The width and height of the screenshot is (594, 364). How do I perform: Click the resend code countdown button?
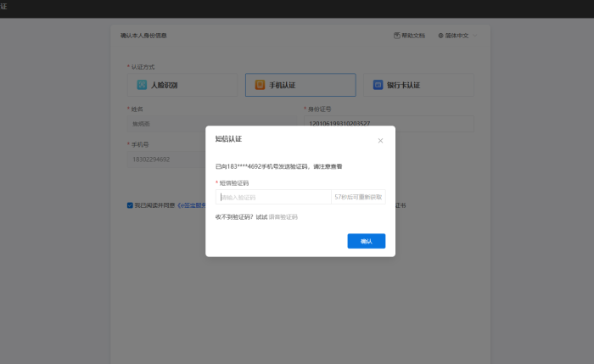[x=358, y=197]
